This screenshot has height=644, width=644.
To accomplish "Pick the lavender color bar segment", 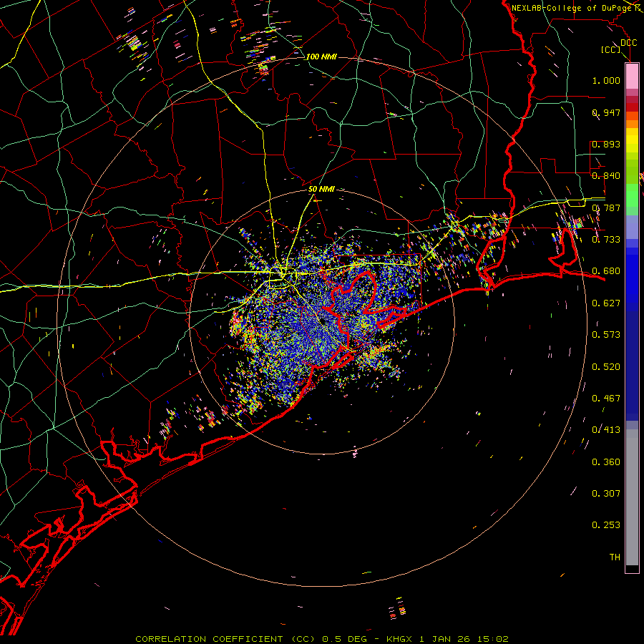I will tap(632, 227).
